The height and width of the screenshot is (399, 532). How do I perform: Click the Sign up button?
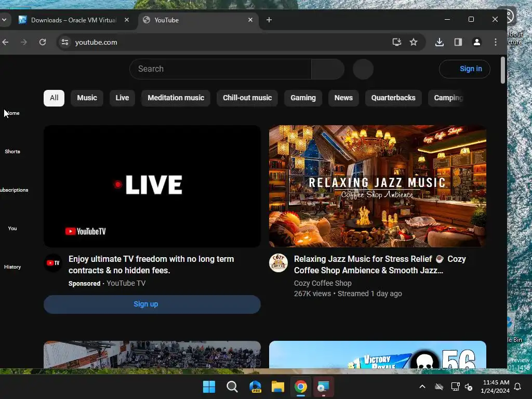152,304
